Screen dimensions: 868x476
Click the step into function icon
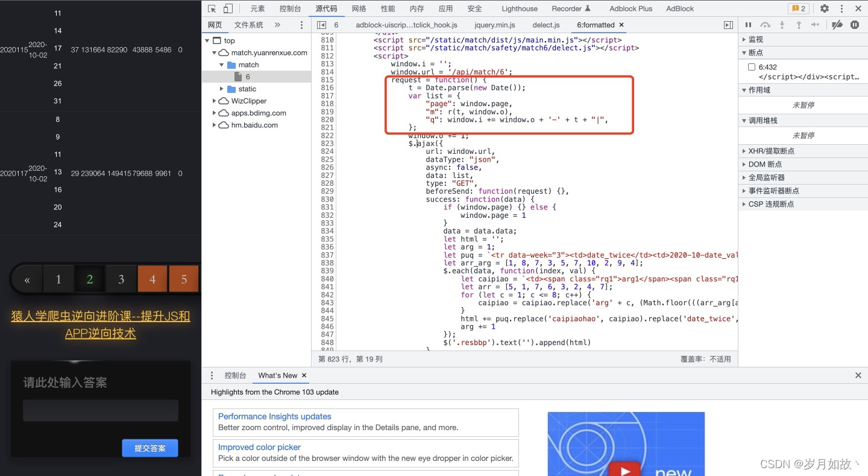pos(782,25)
